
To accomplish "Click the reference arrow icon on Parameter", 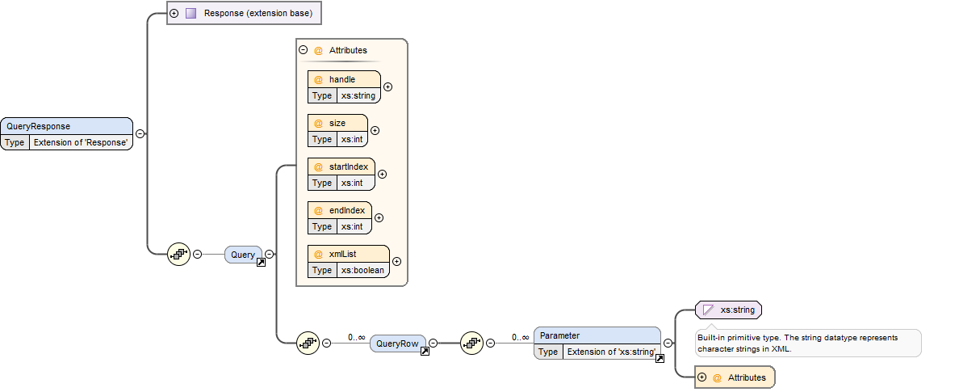I will tap(660, 359).
